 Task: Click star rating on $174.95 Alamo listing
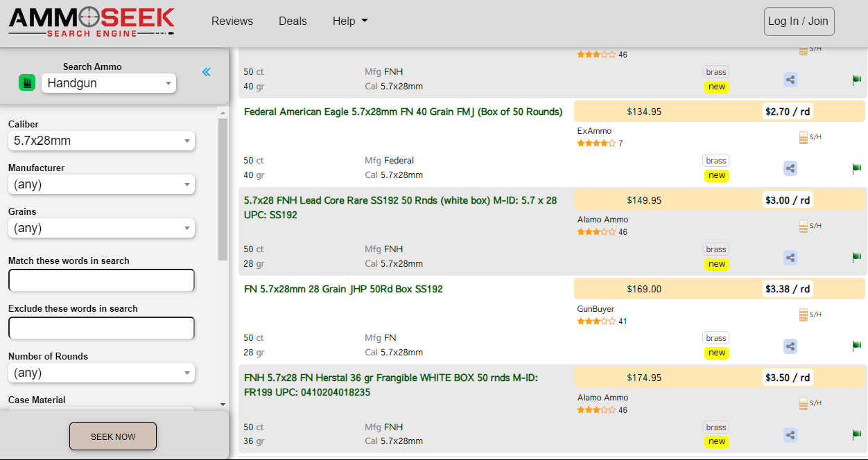(596, 410)
